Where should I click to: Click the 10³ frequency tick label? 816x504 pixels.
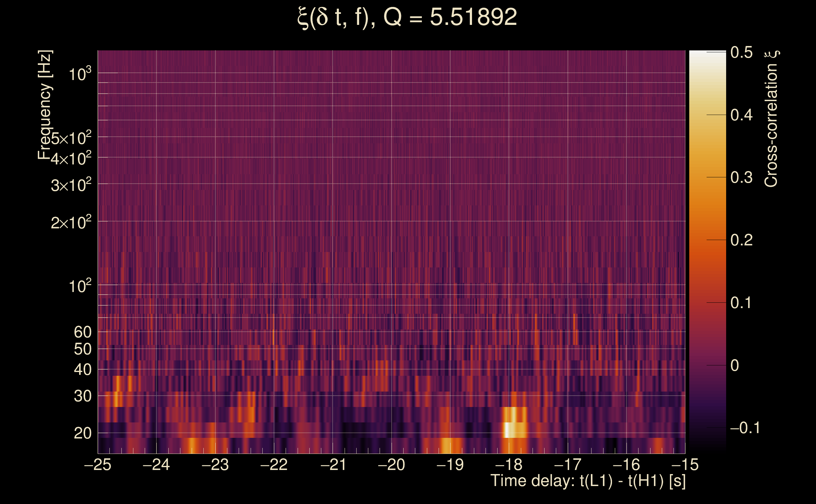pyautogui.click(x=80, y=74)
